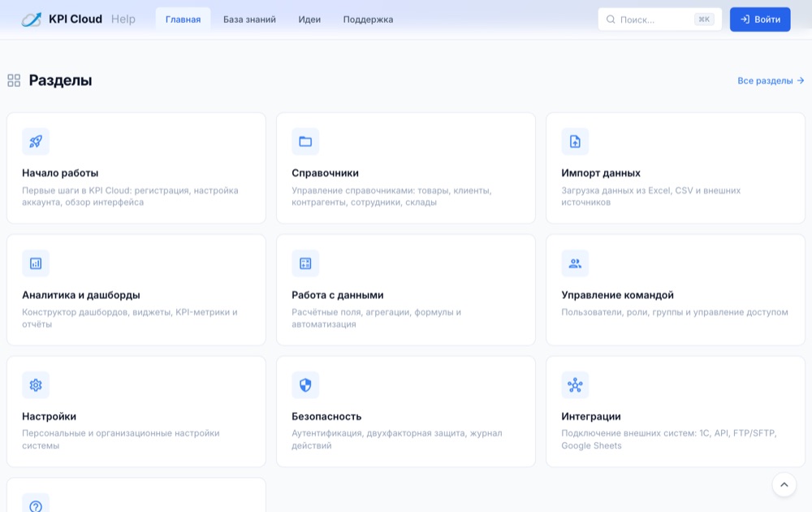Open the Управление командой title
The width and height of the screenshot is (812, 512).
click(617, 295)
